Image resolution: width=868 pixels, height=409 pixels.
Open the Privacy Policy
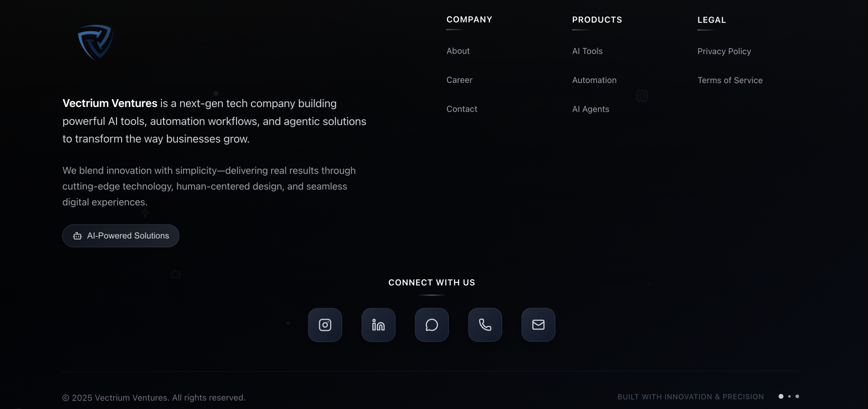724,51
